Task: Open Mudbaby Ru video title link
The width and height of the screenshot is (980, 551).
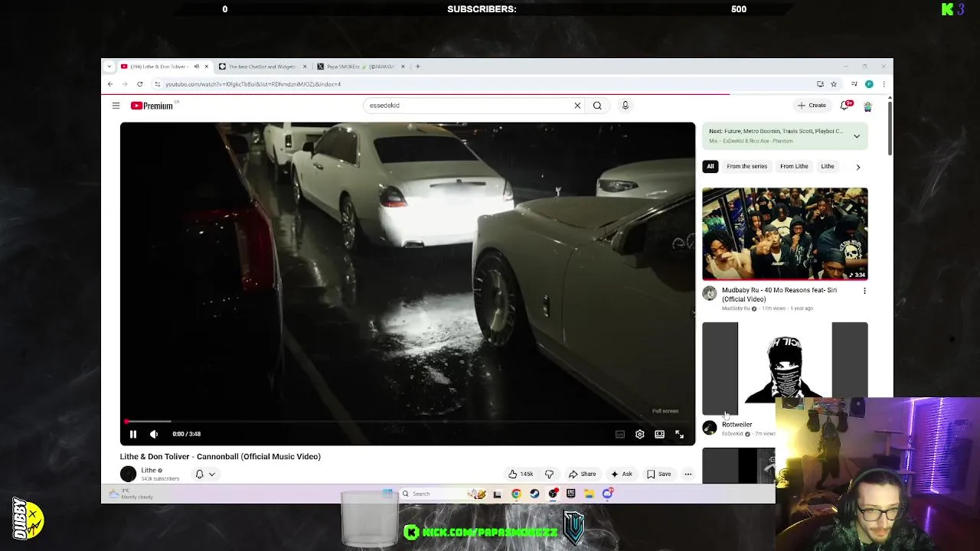Action: [x=779, y=295]
